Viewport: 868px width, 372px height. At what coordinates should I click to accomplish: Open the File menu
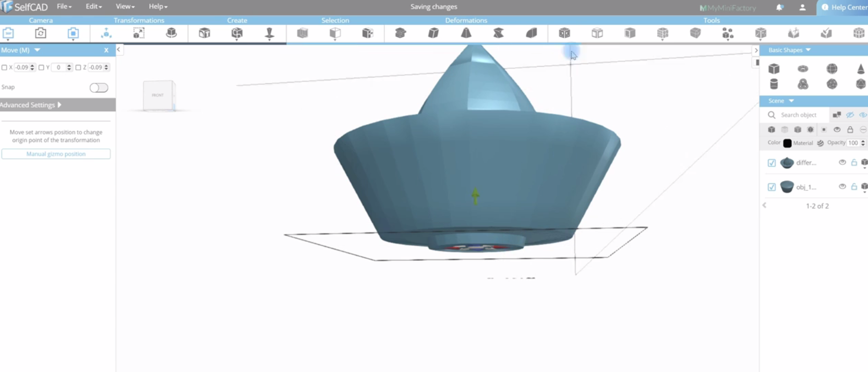point(64,7)
